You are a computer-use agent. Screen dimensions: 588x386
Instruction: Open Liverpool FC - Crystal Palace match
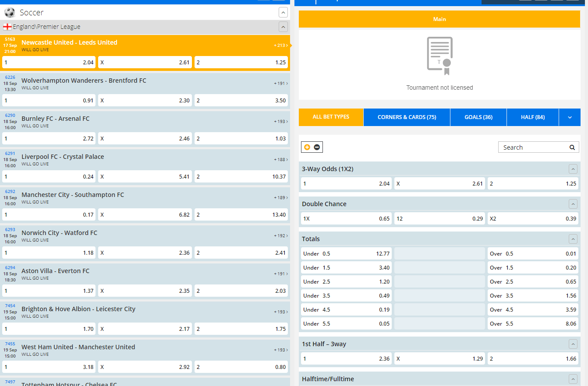click(x=63, y=157)
